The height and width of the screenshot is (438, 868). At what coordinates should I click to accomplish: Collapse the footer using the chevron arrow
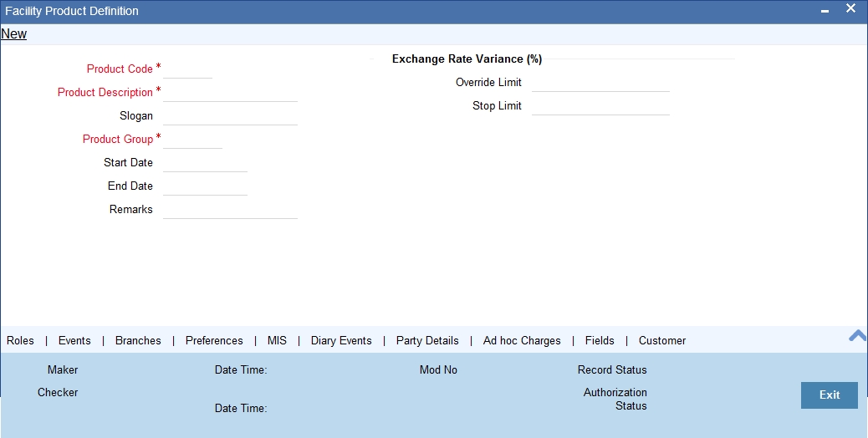pyautogui.click(x=857, y=335)
